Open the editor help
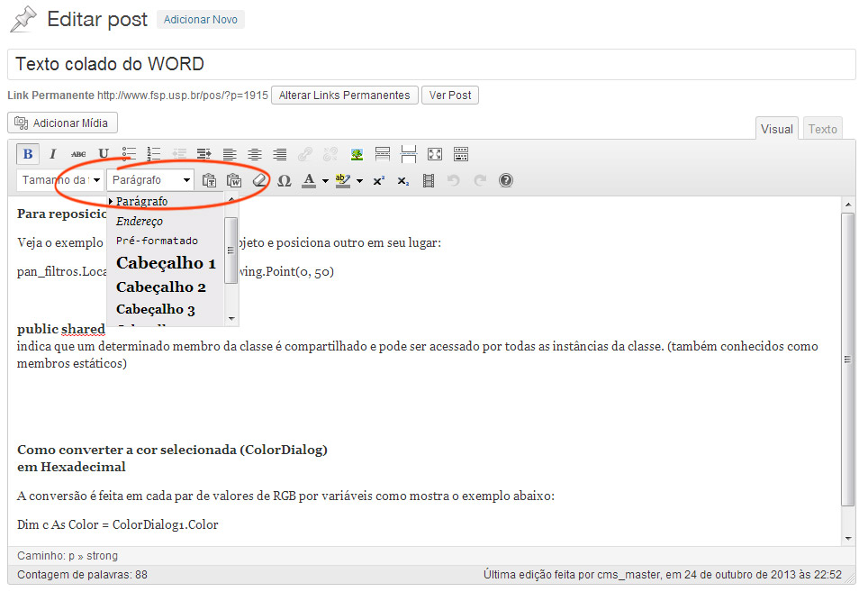 tap(506, 180)
